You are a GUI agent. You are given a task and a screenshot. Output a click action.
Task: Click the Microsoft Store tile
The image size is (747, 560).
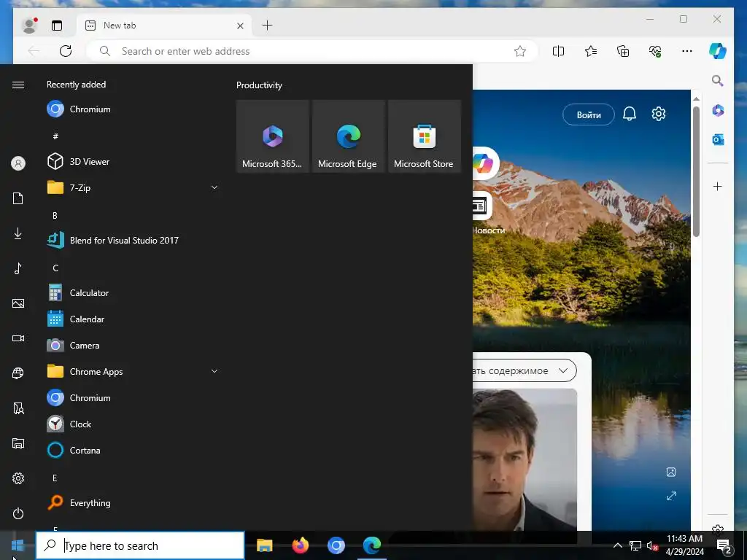(x=425, y=136)
